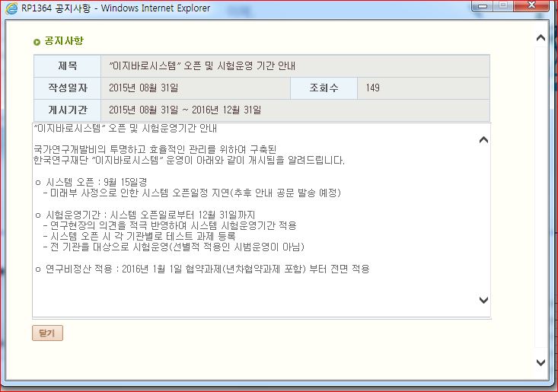Click the 작성일자 label cell
The image size is (558, 392).
coord(67,88)
